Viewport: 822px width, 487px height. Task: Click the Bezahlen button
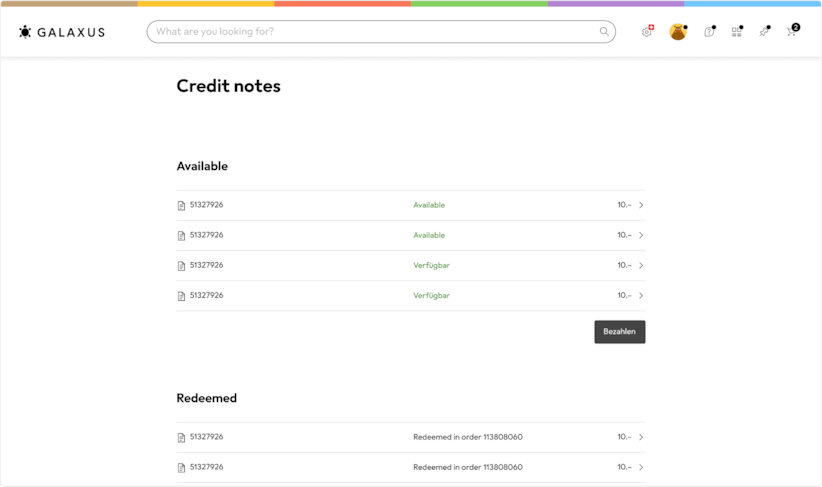coord(620,332)
